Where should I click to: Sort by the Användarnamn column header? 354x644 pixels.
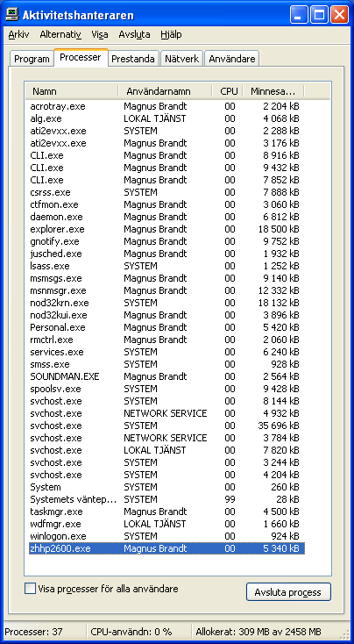click(x=166, y=91)
